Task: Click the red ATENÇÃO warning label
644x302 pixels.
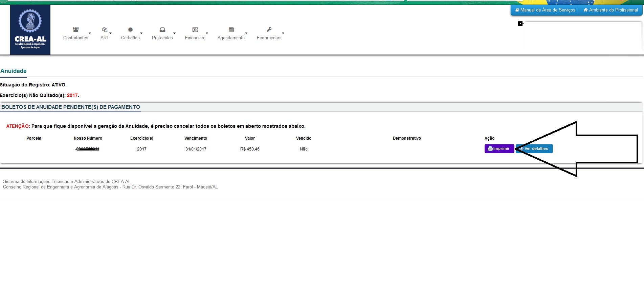Action: tap(18, 126)
